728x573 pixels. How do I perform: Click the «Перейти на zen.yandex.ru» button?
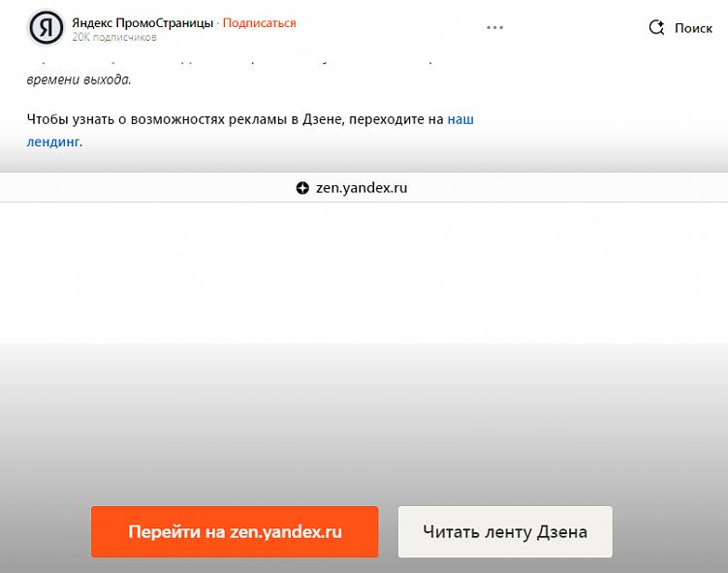coord(235,531)
